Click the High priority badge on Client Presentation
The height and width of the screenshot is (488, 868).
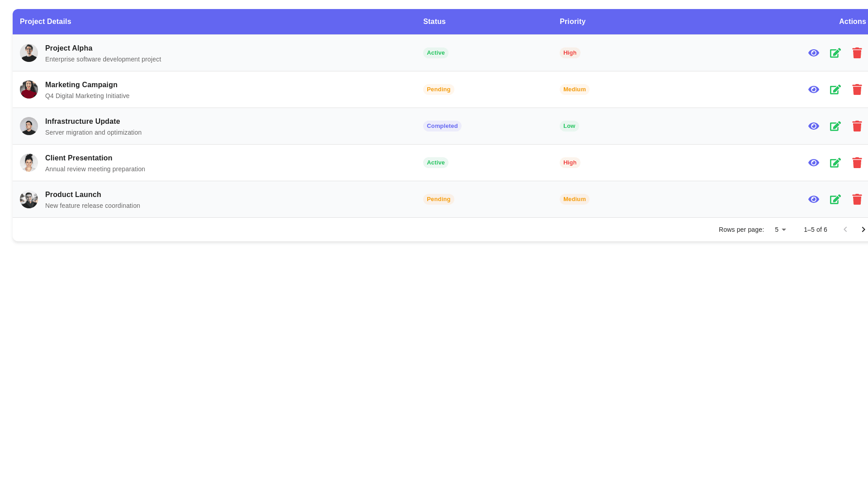[570, 163]
